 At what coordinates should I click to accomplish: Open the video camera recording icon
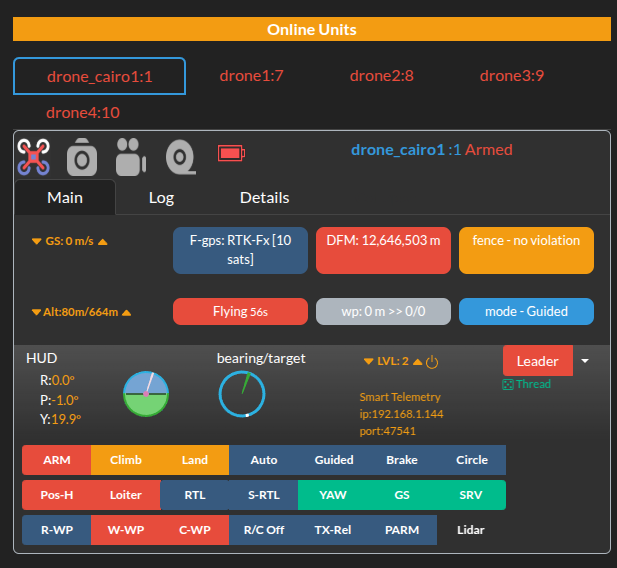[131, 156]
